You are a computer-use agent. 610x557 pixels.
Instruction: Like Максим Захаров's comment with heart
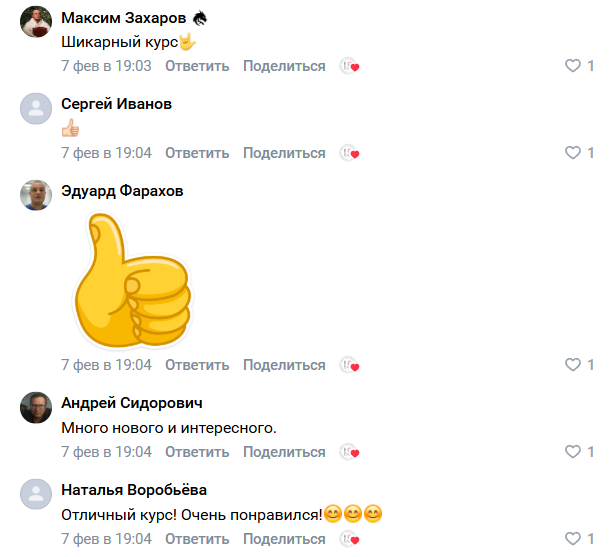tap(573, 66)
